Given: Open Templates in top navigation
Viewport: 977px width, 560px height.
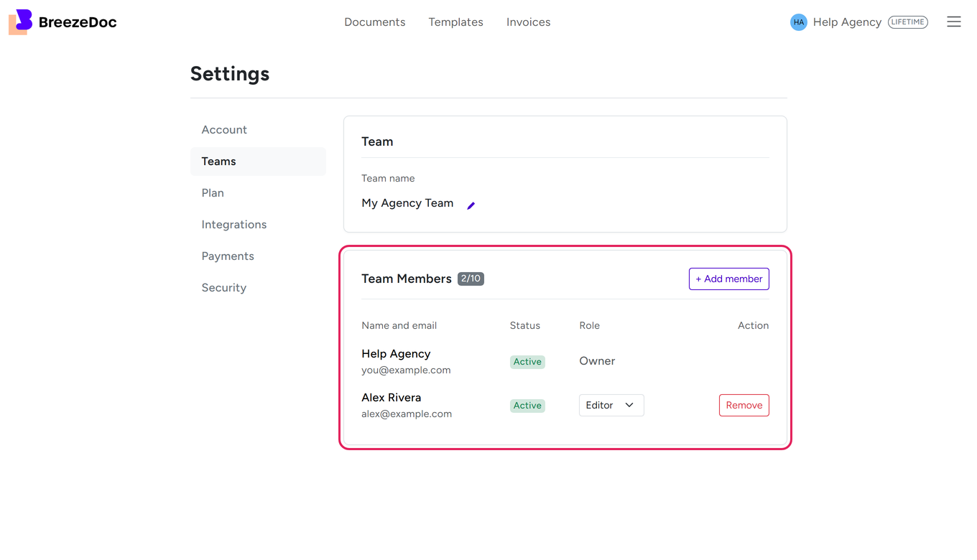Looking at the screenshot, I should (x=456, y=22).
